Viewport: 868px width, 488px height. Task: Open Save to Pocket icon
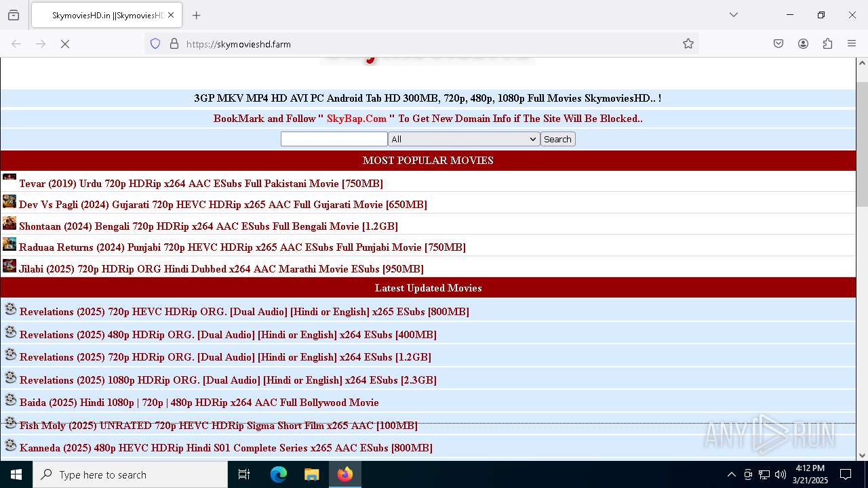(x=778, y=43)
